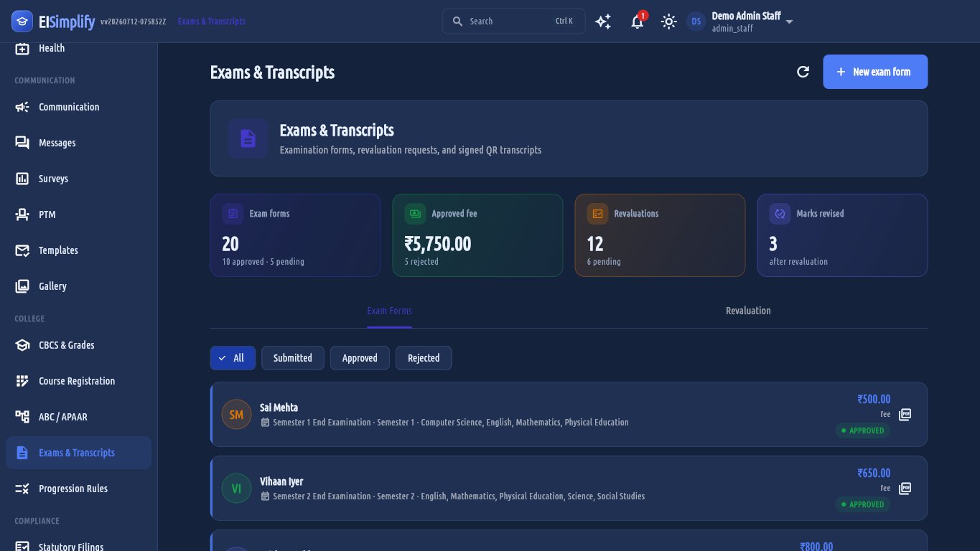This screenshot has width=980, height=551.
Task: Switch to the Revaluation tab
Action: 748,311
